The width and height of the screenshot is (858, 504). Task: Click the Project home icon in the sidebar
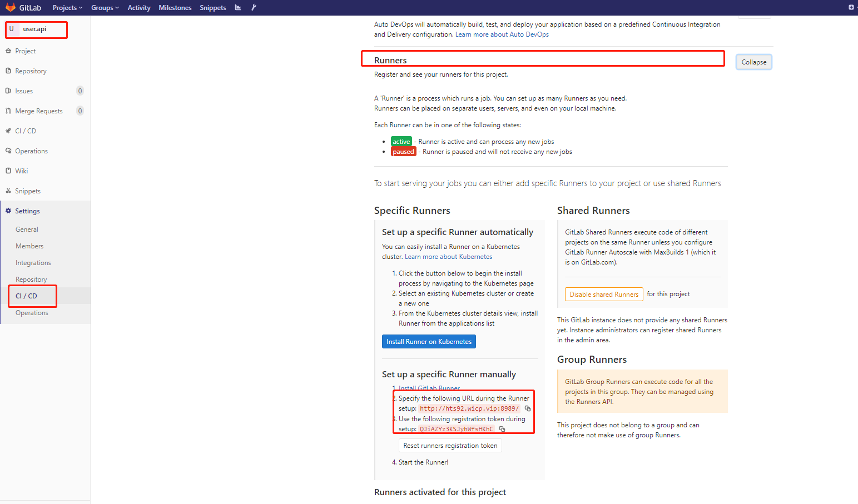(x=8, y=51)
